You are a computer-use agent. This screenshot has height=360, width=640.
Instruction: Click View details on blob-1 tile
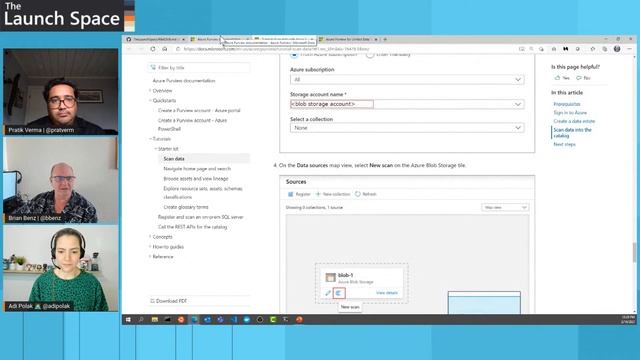tap(386, 293)
